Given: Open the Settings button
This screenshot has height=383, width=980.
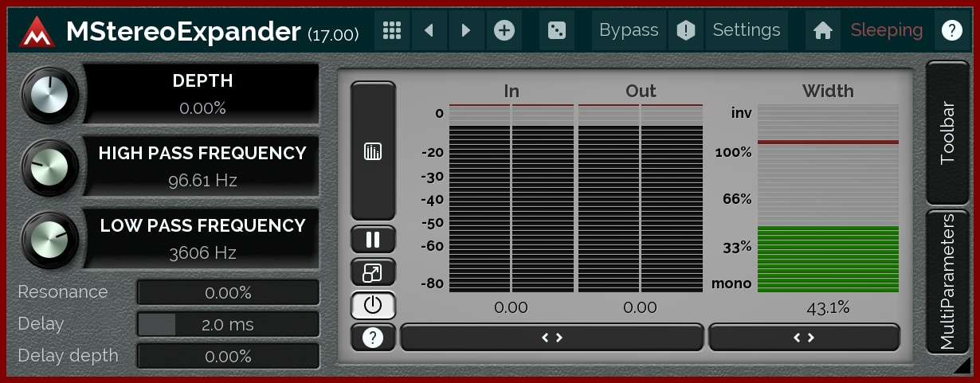Looking at the screenshot, I should 747,30.
